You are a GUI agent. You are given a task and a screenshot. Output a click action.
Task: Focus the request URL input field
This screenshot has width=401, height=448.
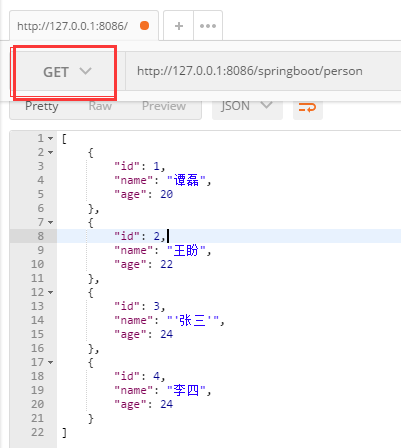pyautogui.click(x=263, y=71)
